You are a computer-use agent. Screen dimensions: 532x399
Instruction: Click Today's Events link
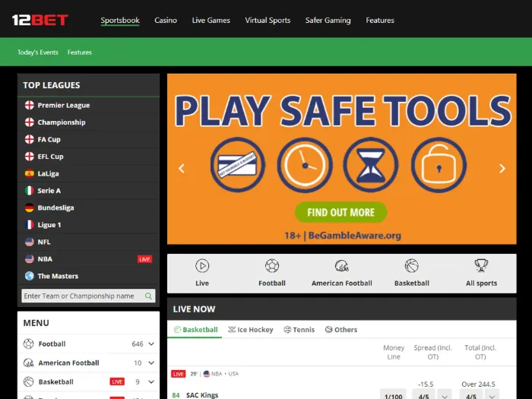pyautogui.click(x=38, y=52)
